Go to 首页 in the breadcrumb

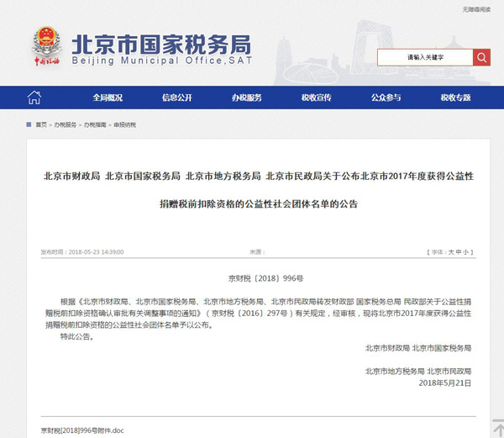(x=41, y=124)
